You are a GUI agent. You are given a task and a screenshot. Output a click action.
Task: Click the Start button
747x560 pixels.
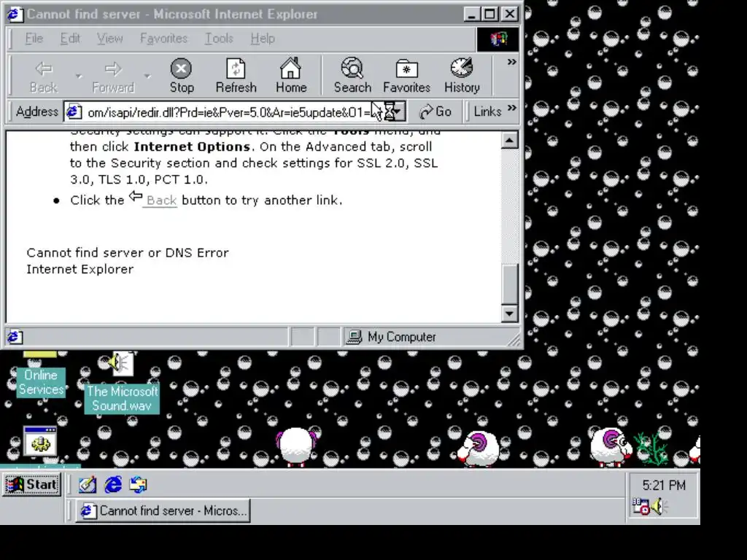tap(31, 485)
